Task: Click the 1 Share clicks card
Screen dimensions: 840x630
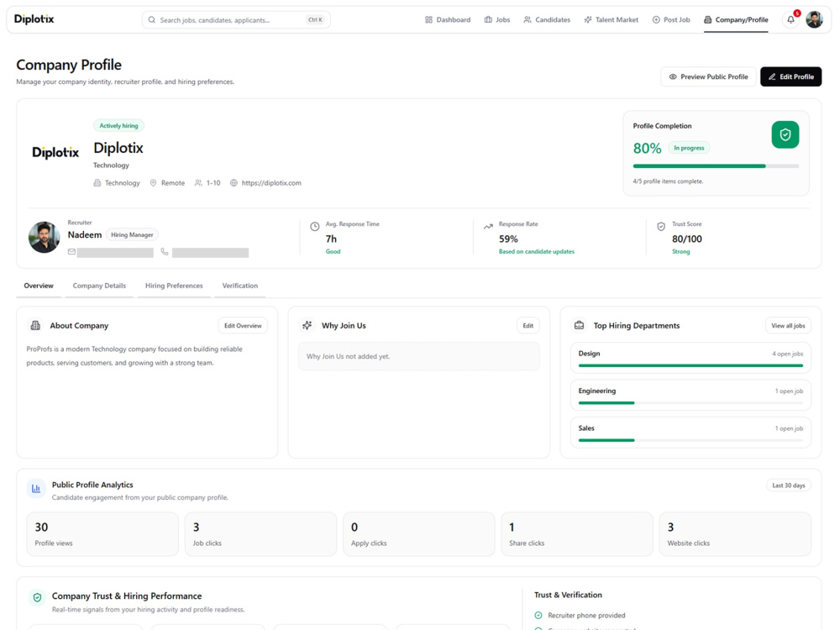Action: point(577,534)
